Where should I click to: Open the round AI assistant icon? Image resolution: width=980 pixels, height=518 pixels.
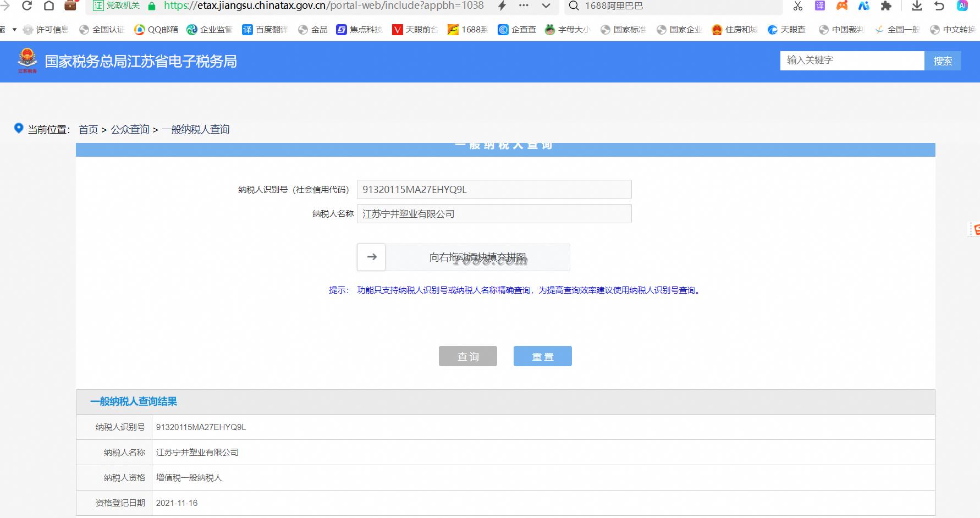[962, 6]
